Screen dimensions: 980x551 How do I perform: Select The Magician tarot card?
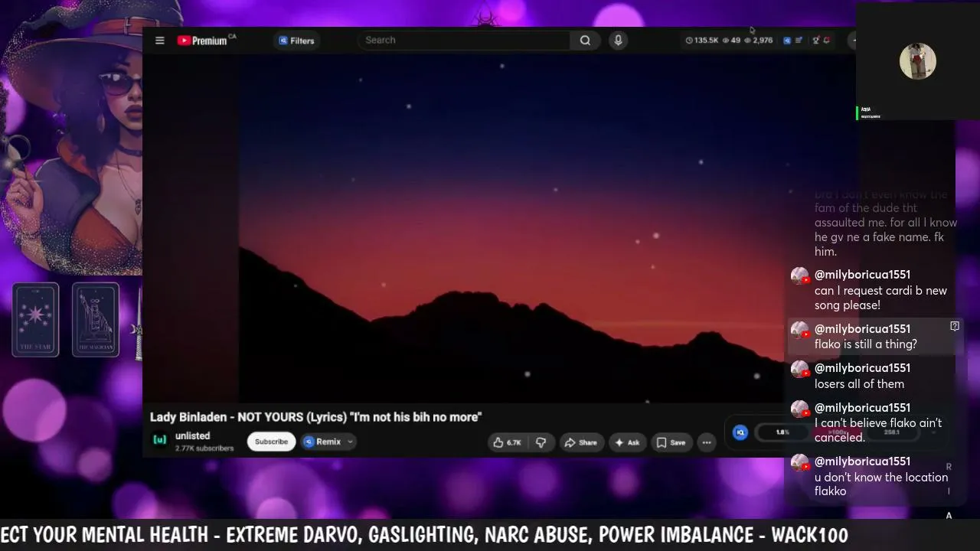(96, 320)
